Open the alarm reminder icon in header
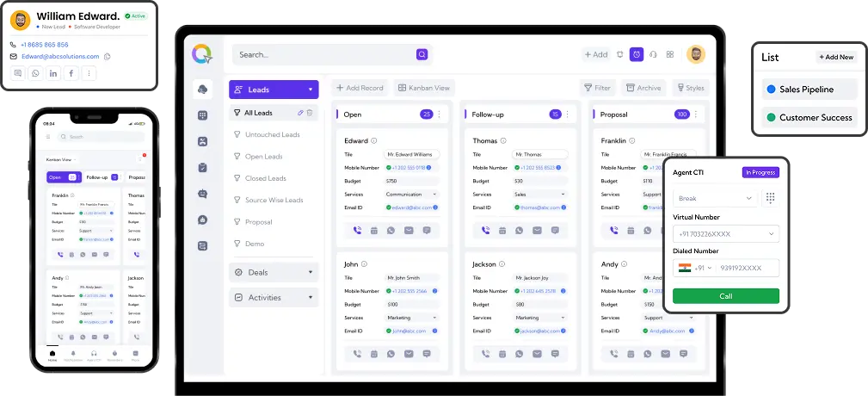Screen dimensions: 868x396 [x=637, y=54]
